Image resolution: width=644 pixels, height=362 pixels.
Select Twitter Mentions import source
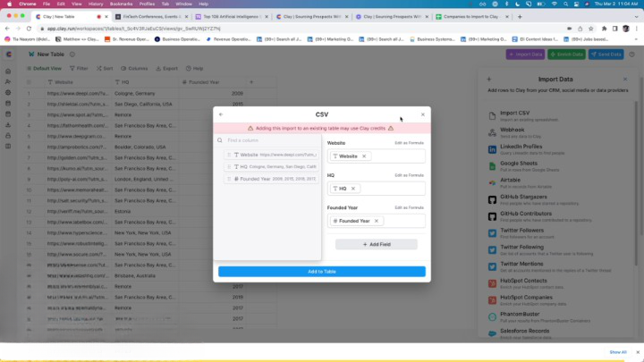[x=558, y=267]
